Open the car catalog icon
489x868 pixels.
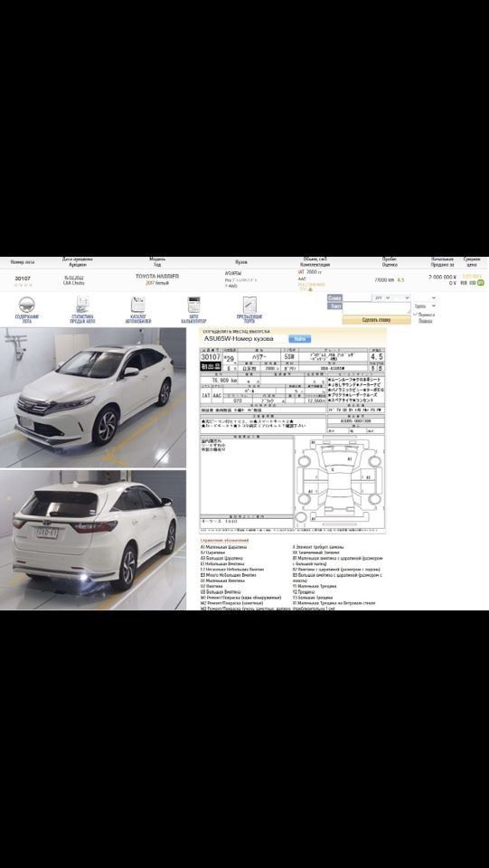[137, 305]
